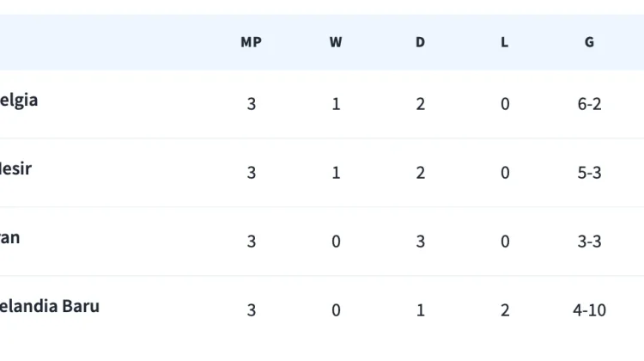The image size is (644, 361).
Task: Select the 5-3 goals cell for Mesir
Action: [x=589, y=173]
